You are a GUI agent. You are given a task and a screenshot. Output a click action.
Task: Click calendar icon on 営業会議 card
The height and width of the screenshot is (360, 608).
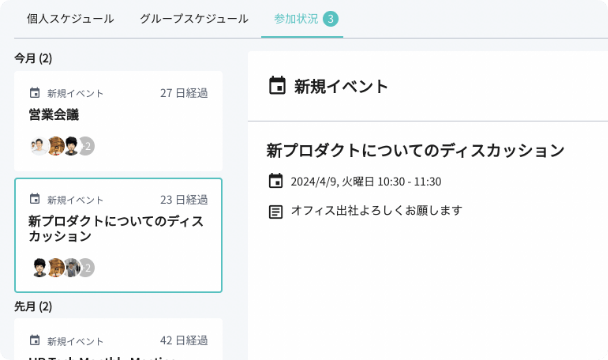pyautogui.click(x=35, y=93)
